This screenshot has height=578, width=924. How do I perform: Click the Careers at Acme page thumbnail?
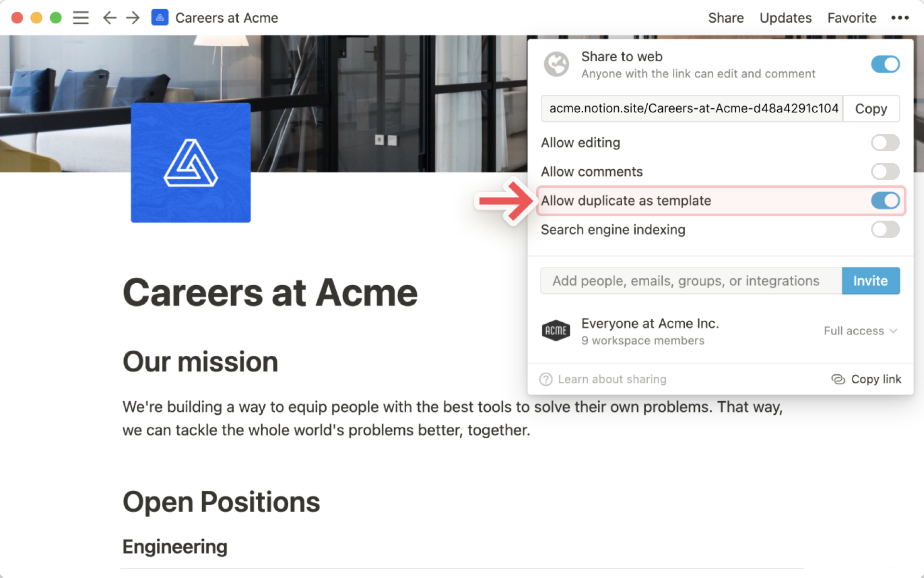(160, 18)
